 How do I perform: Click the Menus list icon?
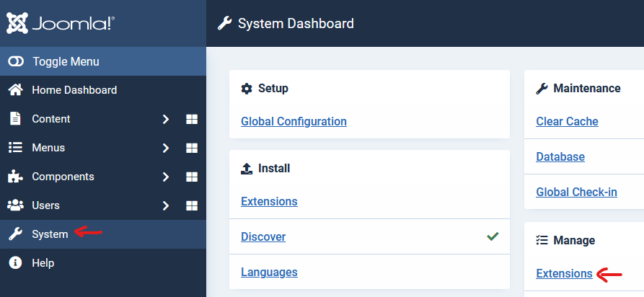coord(15,148)
